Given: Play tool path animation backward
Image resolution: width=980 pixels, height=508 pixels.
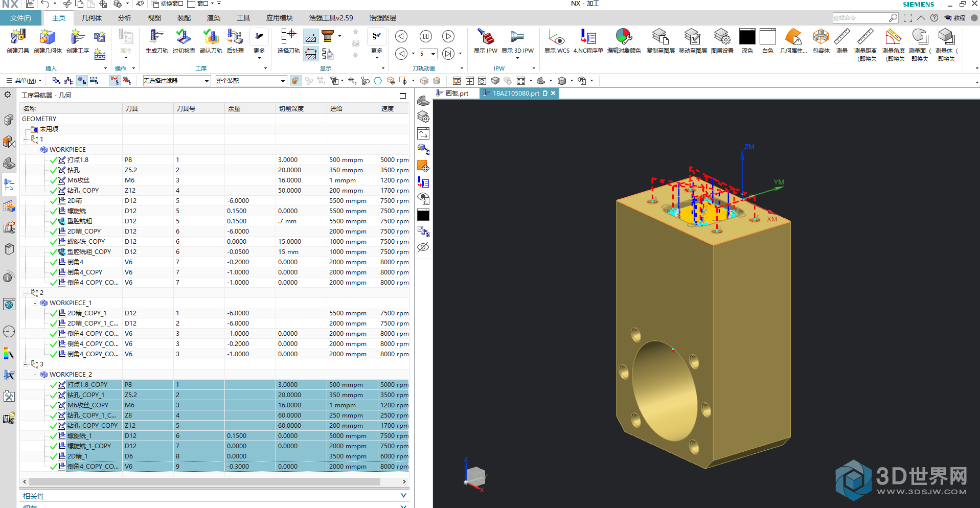Looking at the screenshot, I should point(401,36).
